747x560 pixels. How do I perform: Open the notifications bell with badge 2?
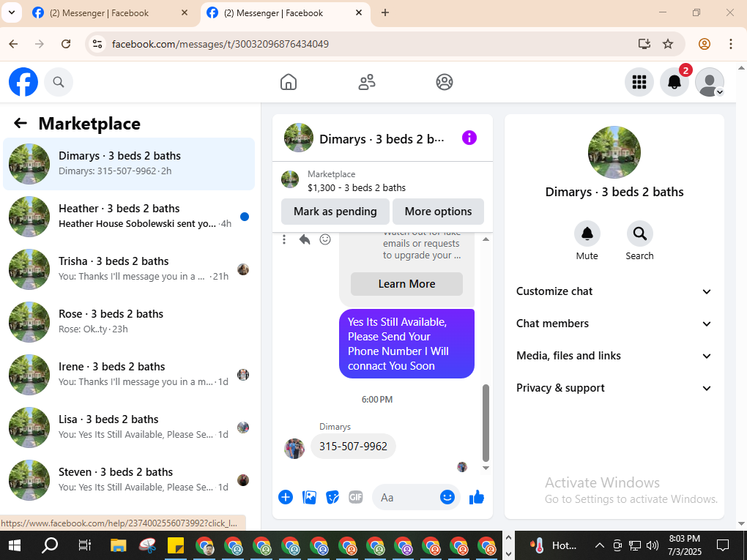click(674, 82)
